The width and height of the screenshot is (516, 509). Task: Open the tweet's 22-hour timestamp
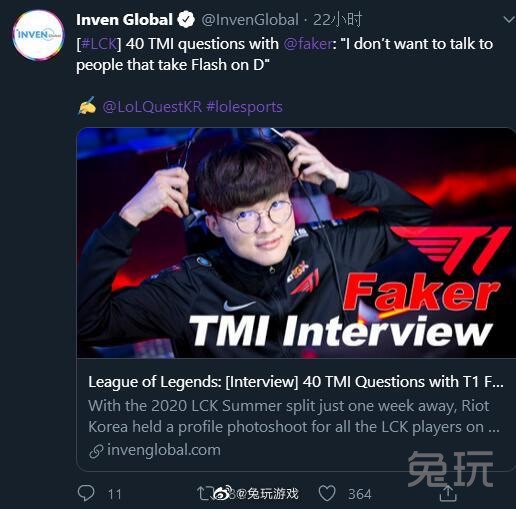(x=337, y=20)
